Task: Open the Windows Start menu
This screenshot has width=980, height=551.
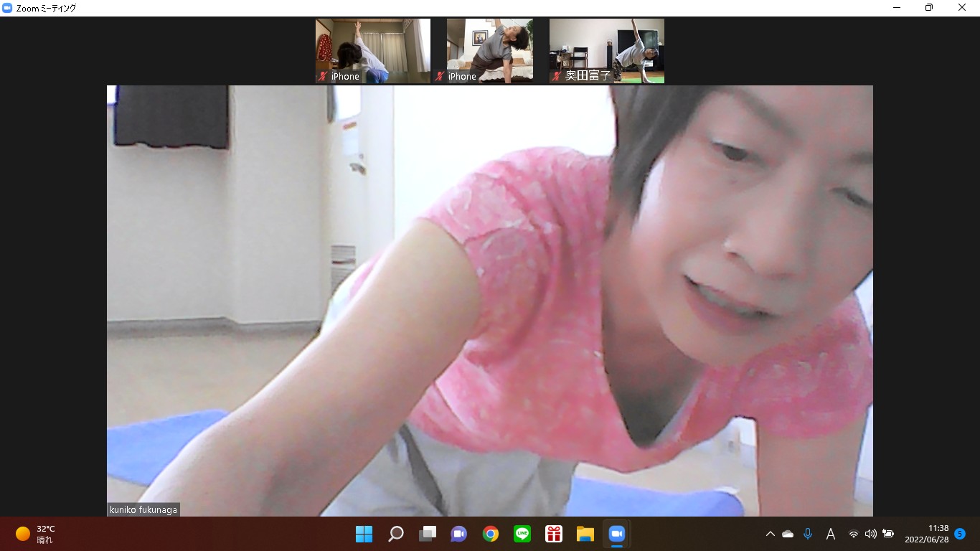Action: tap(364, 534)
